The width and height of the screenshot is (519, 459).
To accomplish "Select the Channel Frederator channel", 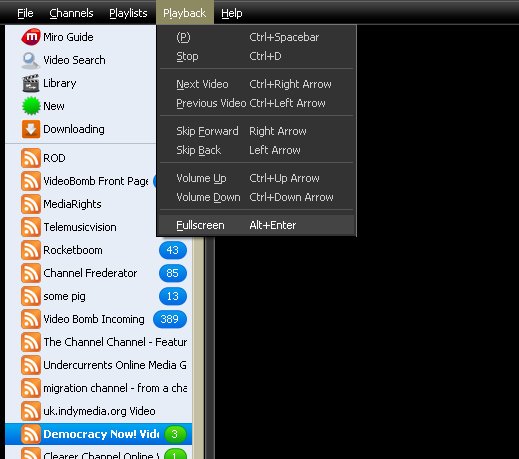I will coord(99,273).
